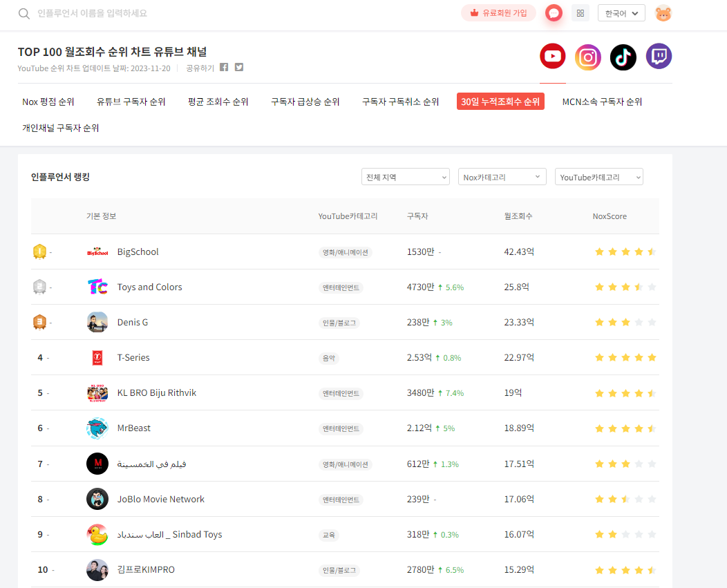Click the 월조회수 column header
The width and height of the screenshot is (727, 588).
click(518, 216)
